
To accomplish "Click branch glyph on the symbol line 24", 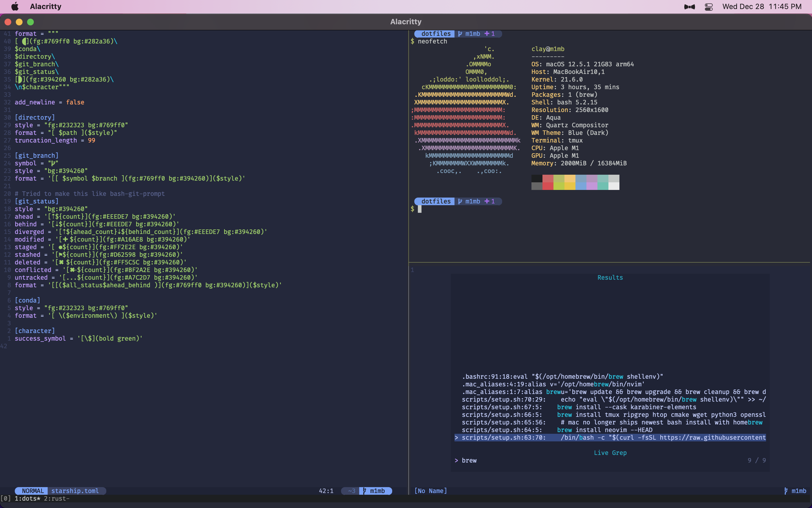I will [x=53, y=163].
